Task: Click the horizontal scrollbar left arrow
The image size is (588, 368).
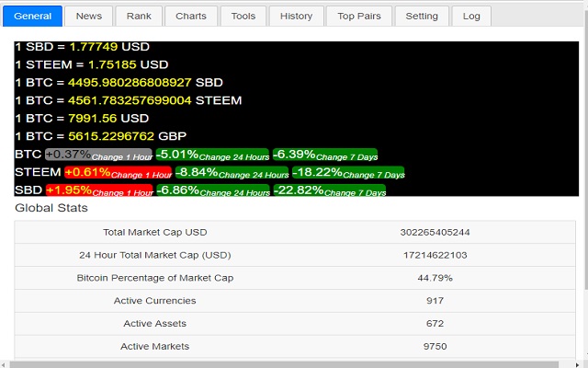Action: point(3,364)
